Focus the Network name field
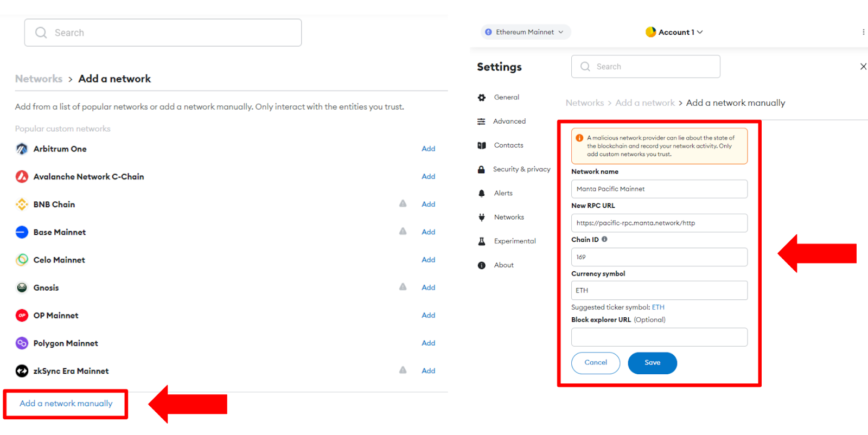Image resolution: width=868 pixels, height=435 pixels. pos(659,189)
